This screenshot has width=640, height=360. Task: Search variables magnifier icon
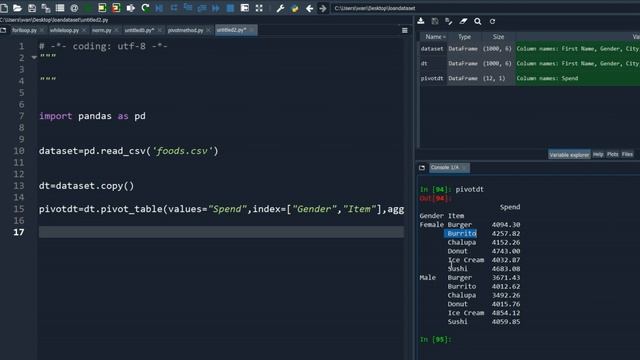click(478, 21)
